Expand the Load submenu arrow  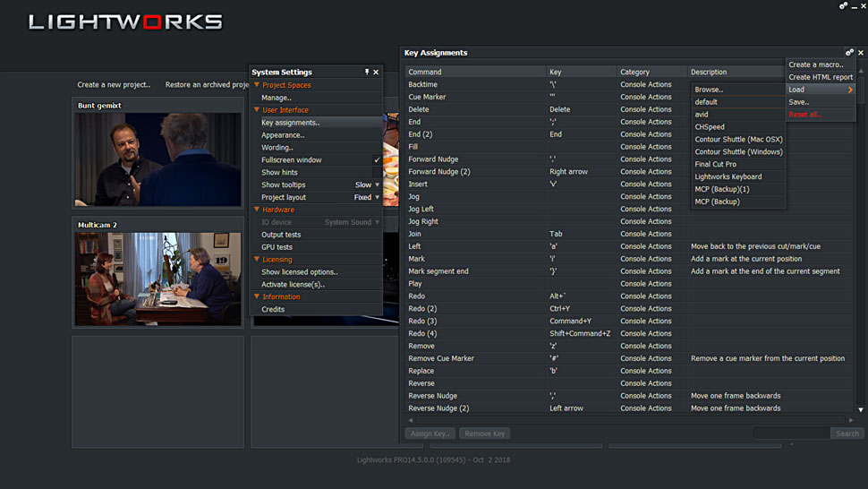point(850,90)
